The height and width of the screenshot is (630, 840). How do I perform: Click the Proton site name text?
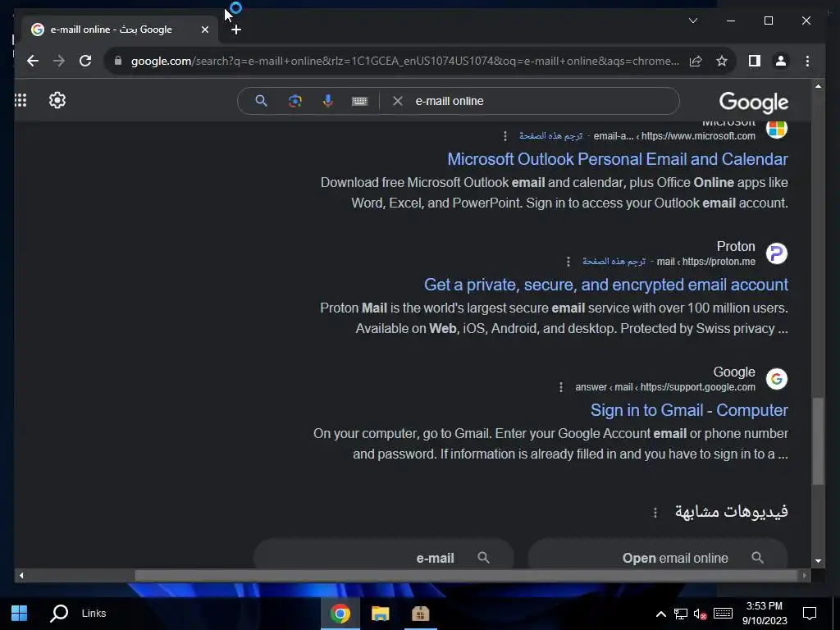tap(736, 246)
